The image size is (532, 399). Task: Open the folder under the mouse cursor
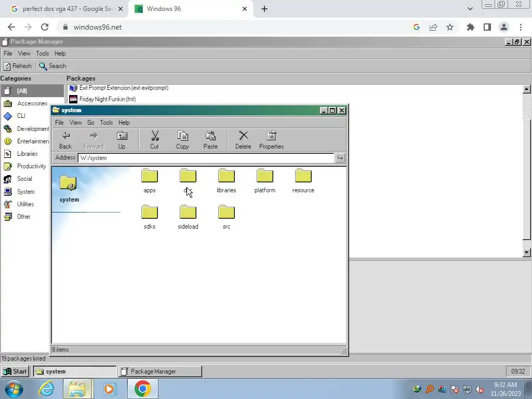coord(188,181)
